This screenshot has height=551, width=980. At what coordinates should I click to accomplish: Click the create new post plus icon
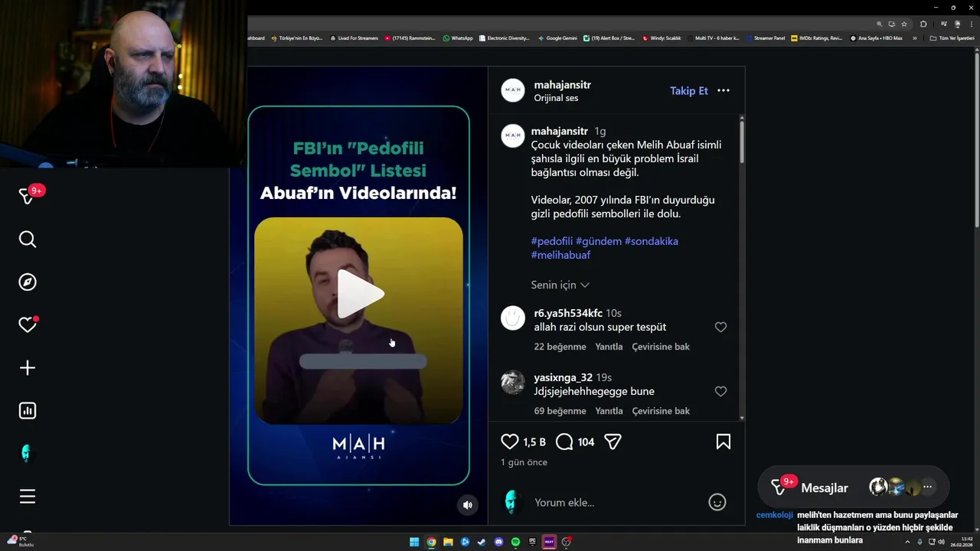click(28, 368)
